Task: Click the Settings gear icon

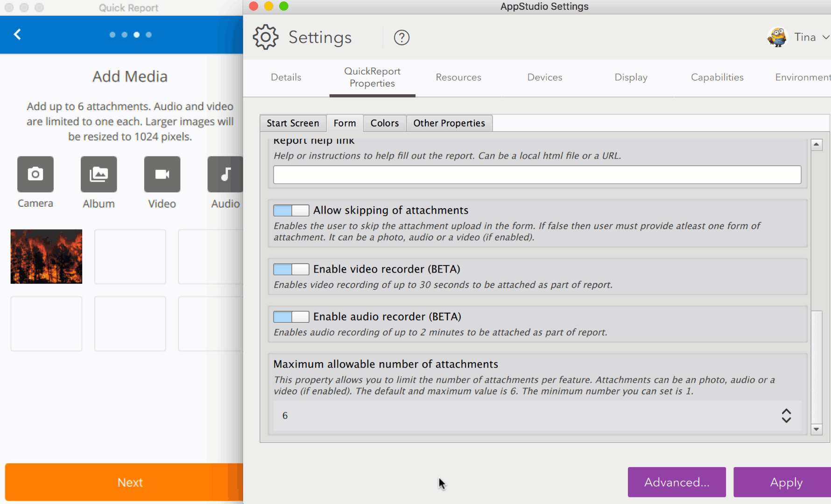Action: point(266,37)
